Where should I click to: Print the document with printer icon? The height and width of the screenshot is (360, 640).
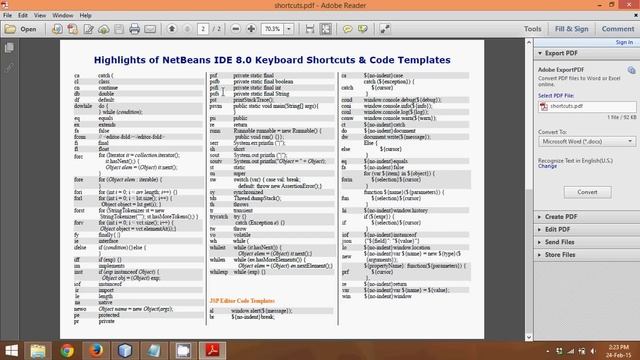tap(134, 29)
